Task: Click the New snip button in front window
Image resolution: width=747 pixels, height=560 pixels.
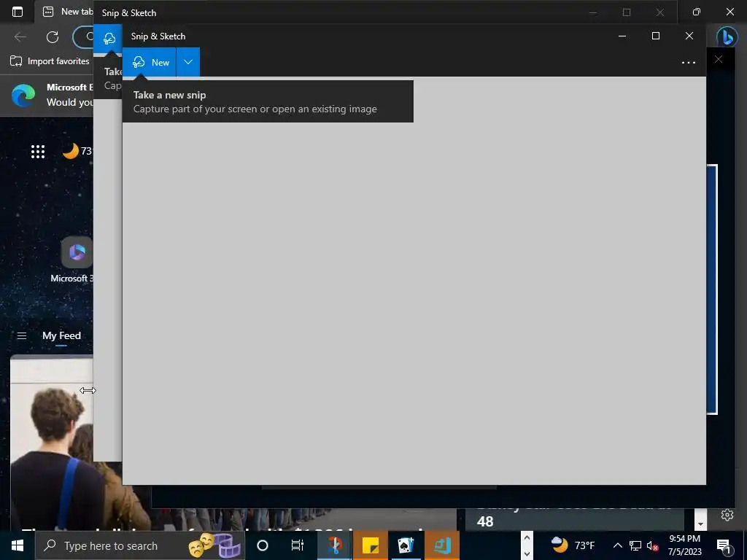Action: (150, 62)
